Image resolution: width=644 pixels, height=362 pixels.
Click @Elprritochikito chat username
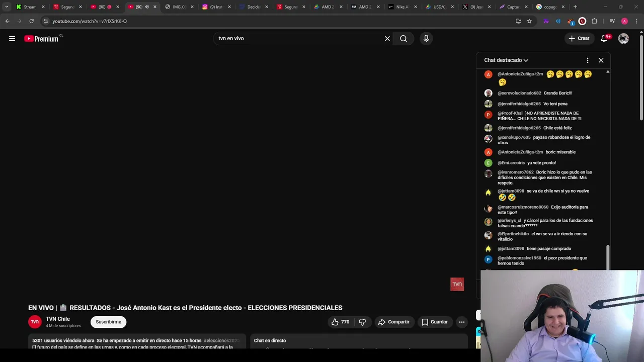513,234
